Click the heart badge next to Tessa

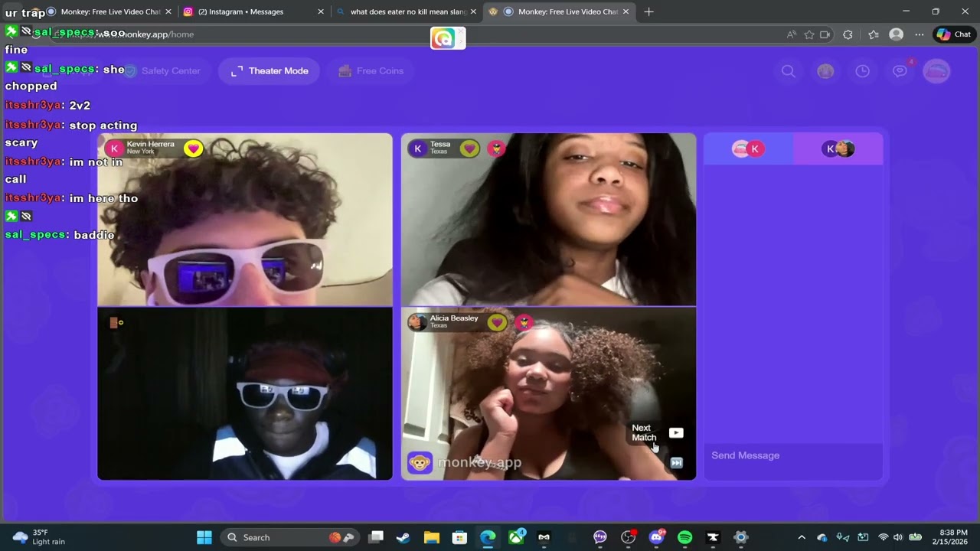469,148
